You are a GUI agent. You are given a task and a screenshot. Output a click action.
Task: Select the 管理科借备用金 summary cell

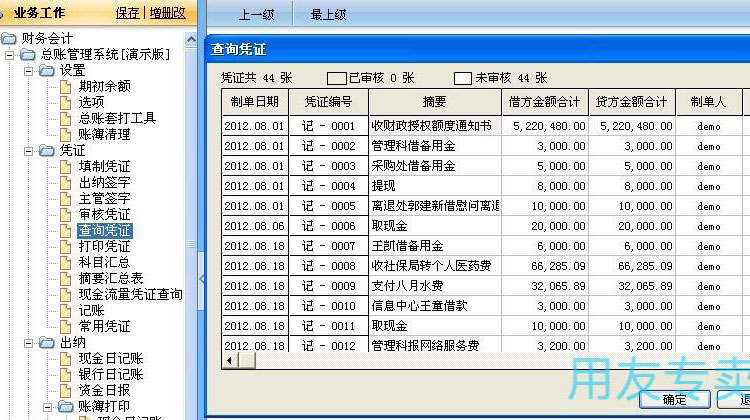435,146
